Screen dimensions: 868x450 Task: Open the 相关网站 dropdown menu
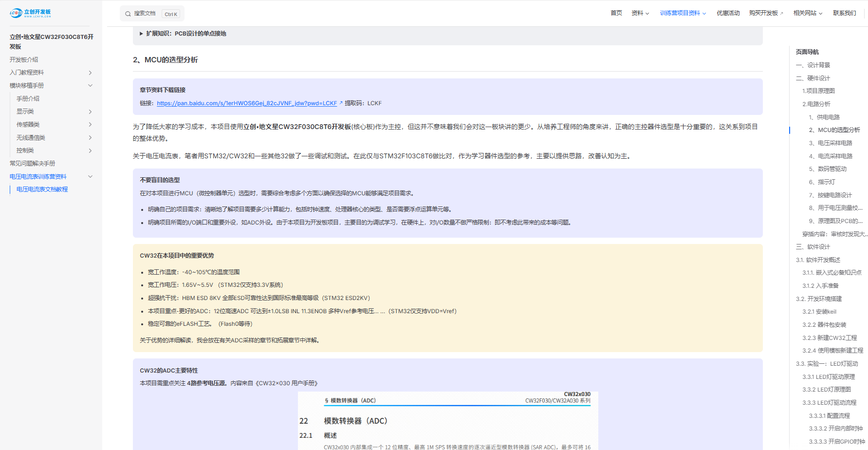(808, 13)
